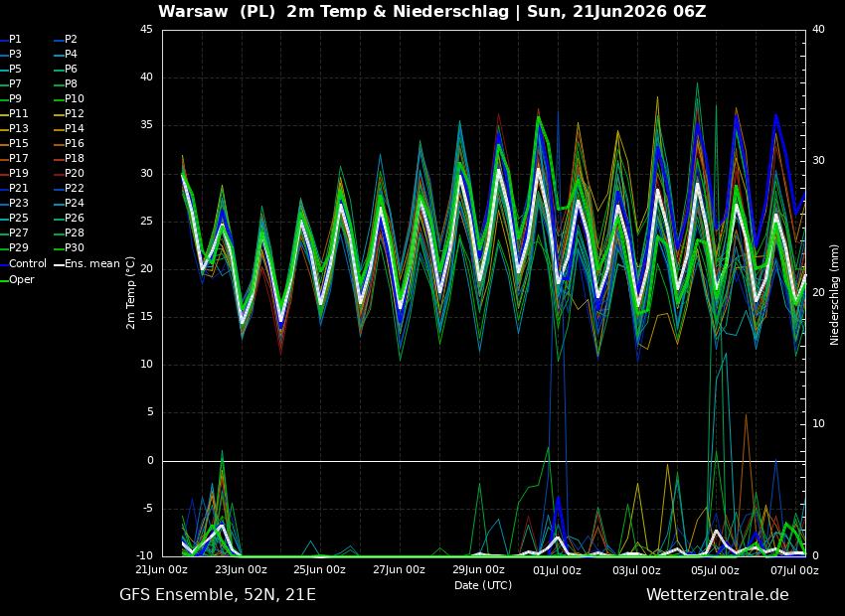845x616 pixels.
Task: Click the 21Jun 00z date tick
Action: [x=163, y=570]
